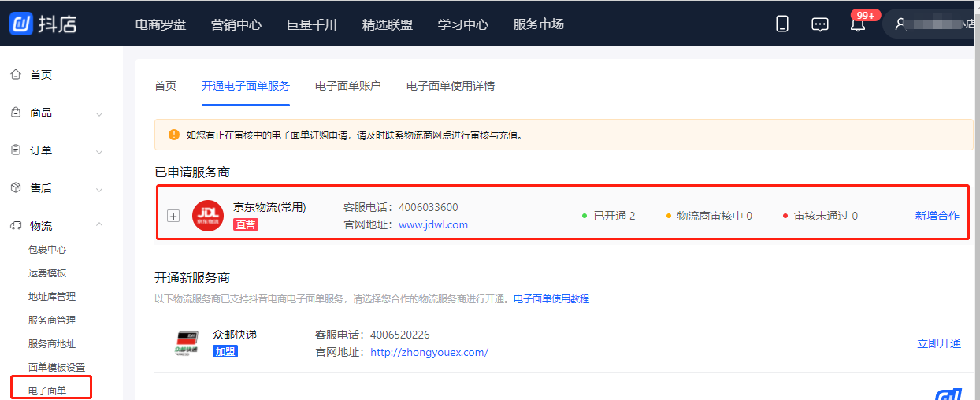The image size is (980, 400).
Task: Collapse the 物流 sidebar menu chevron
Action: [x=99, y=226]
